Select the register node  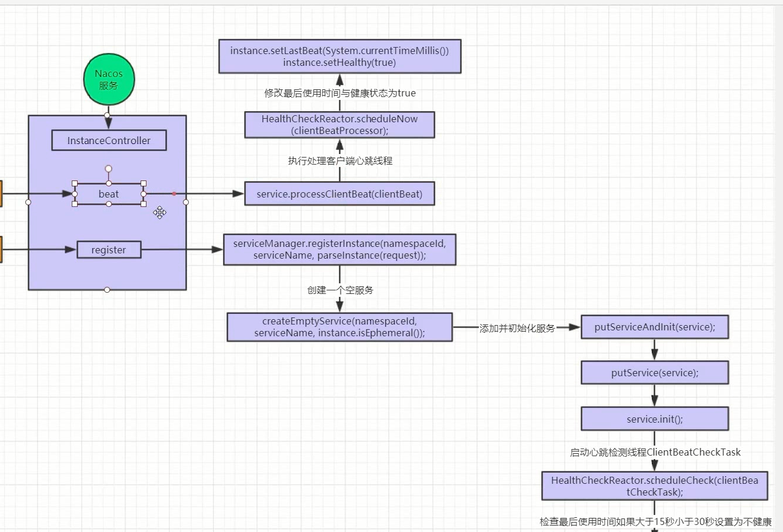click(109, 250)
